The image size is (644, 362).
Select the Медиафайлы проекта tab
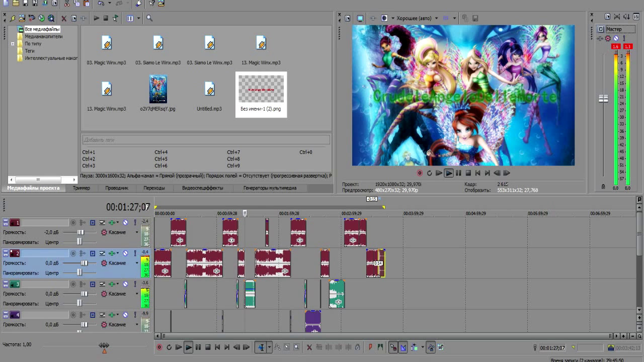(x=33, y=188)
